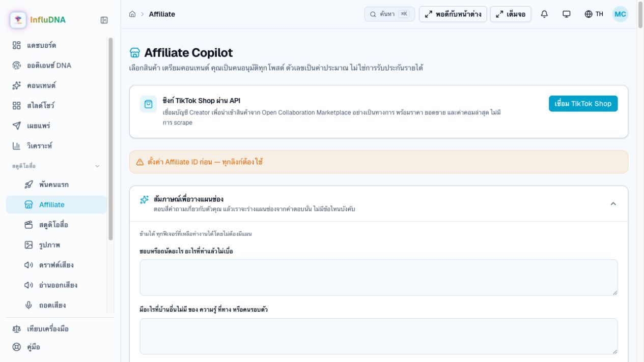Switch language using the TH globe toggle
The height and width of the screenshot is (362, 644).
point(594,14)
